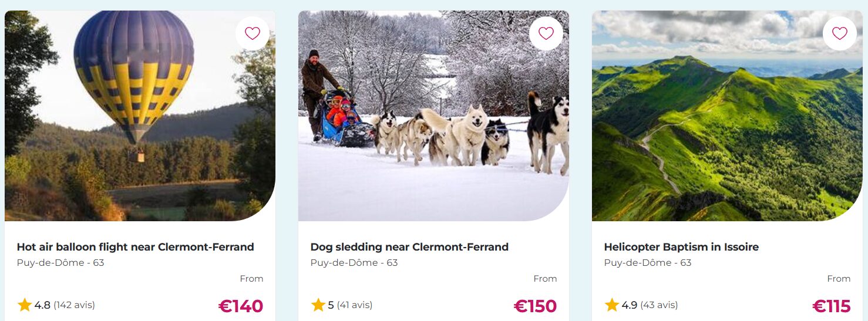The width and height of the screenshot is (868, 321).
Task: View the 43 avis reviews
Action: tap(659, 305)
